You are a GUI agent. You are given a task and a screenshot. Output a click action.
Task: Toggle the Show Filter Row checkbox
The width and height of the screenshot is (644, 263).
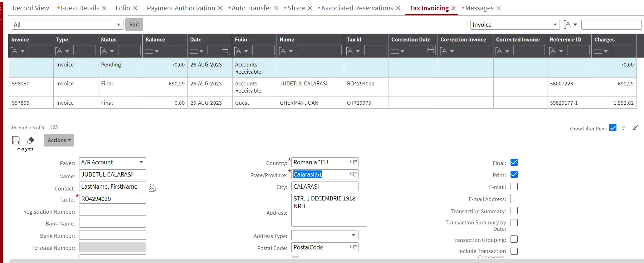pos(613,128)
